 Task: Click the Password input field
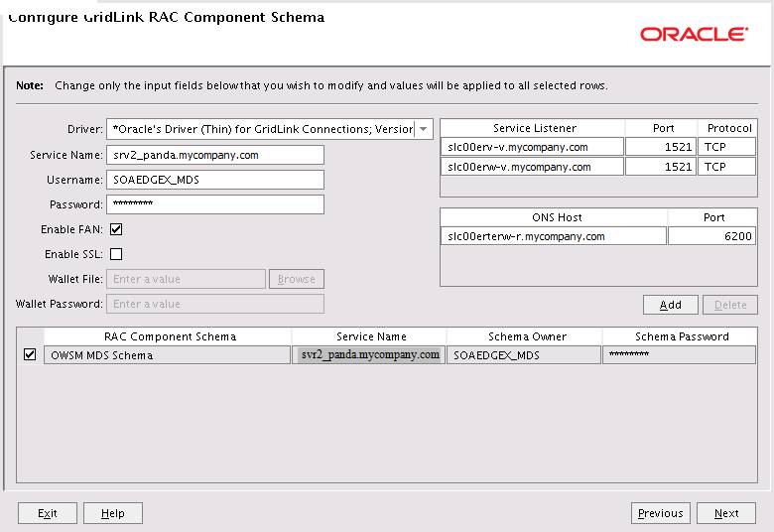pos(215,204)
